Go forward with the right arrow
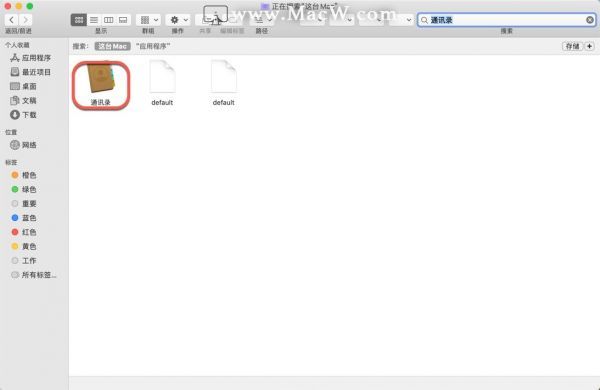The width and height of the screenshot is (600, 390). tap(26, 20)
